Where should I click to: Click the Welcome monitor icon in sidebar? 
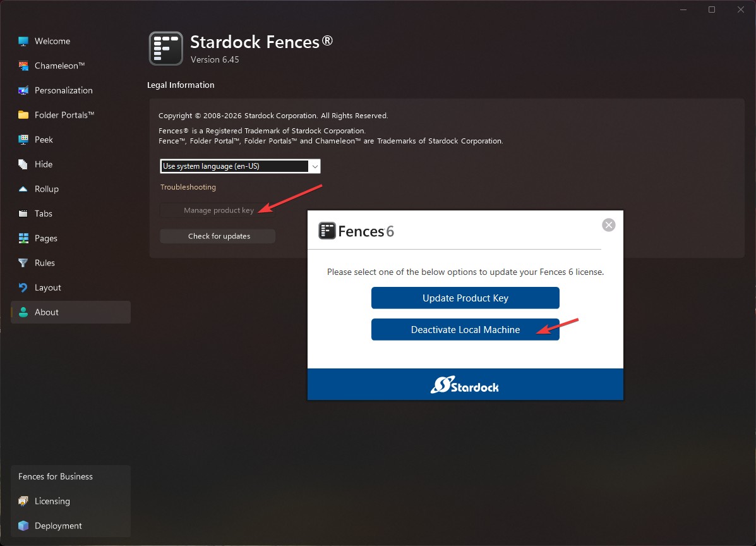click(23, 42)
